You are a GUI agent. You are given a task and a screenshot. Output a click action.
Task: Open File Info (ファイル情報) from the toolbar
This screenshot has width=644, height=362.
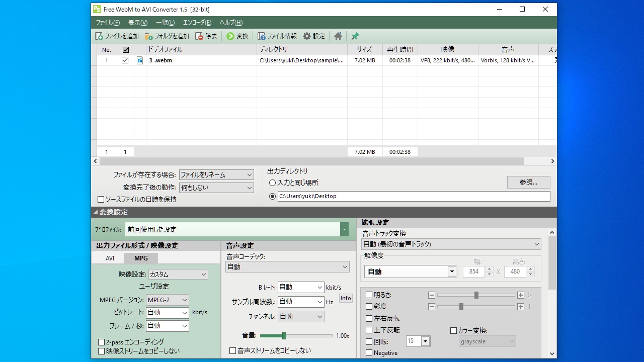pyautogui.click(x=261, y=36)
